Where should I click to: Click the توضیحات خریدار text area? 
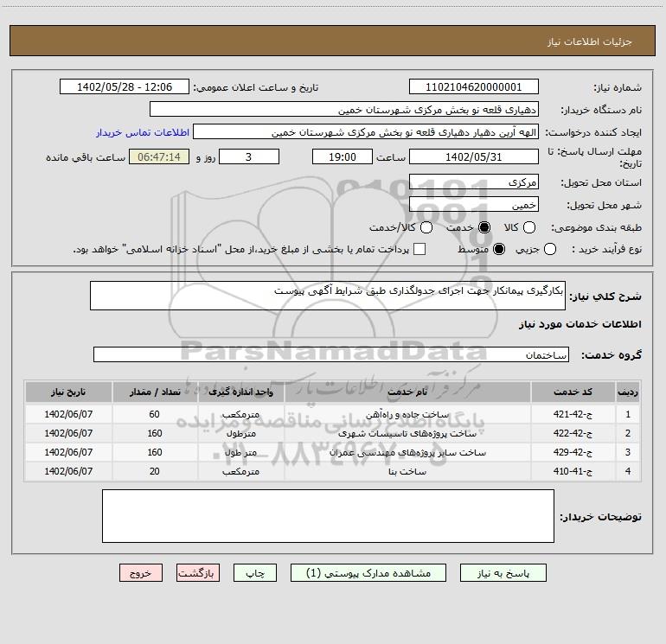328,516
